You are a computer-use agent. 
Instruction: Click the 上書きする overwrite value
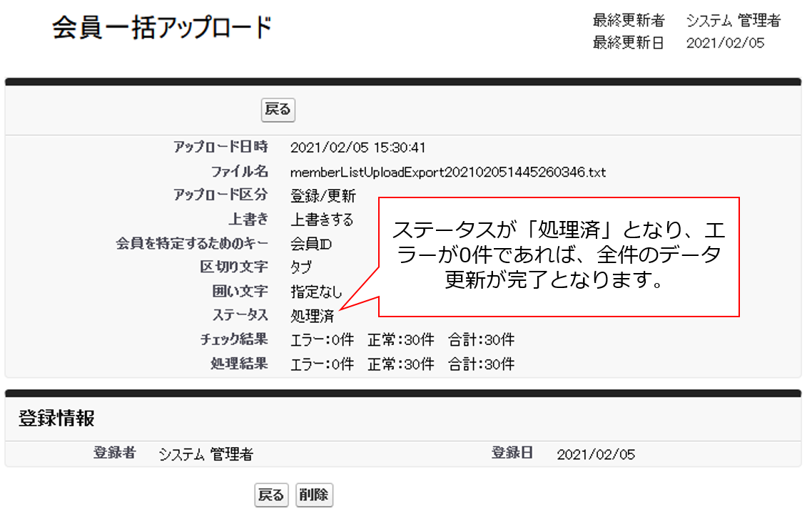click(321, 220)
